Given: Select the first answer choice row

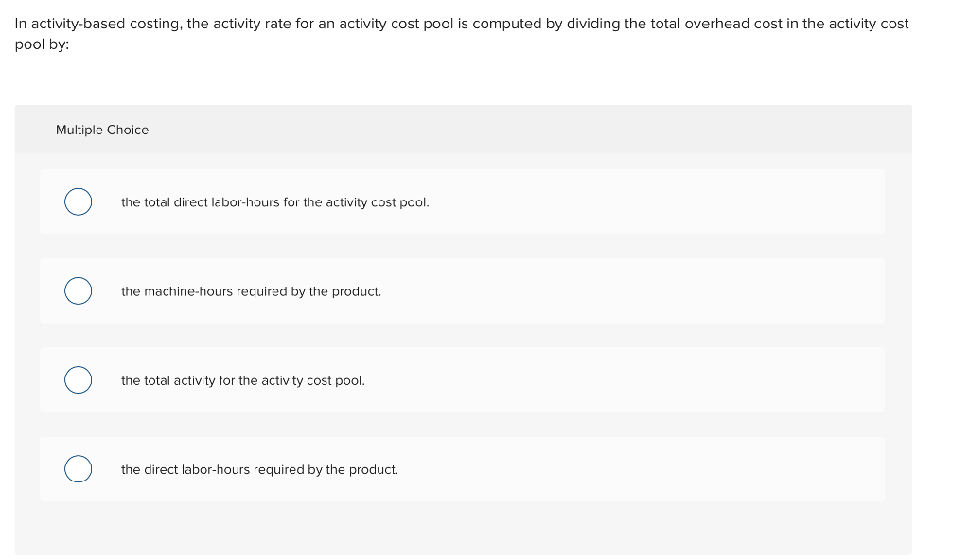Looking at the screenshot, I should (462, 201).
